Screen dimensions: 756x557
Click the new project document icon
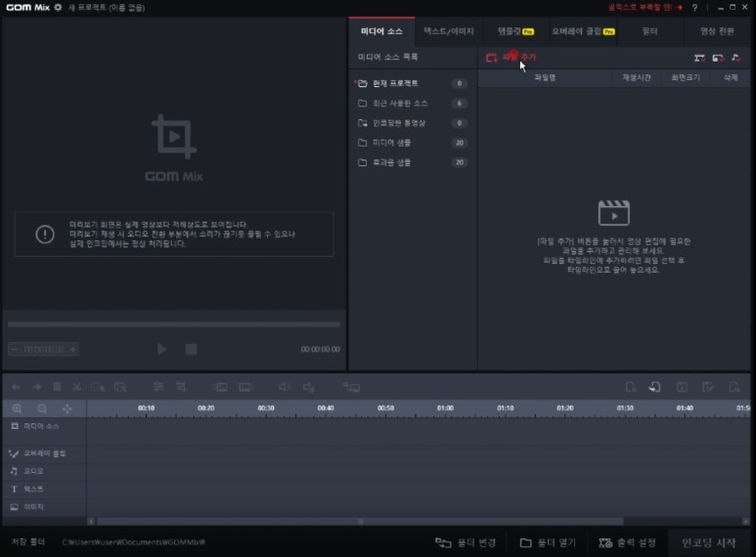click(x=631, y=387)
